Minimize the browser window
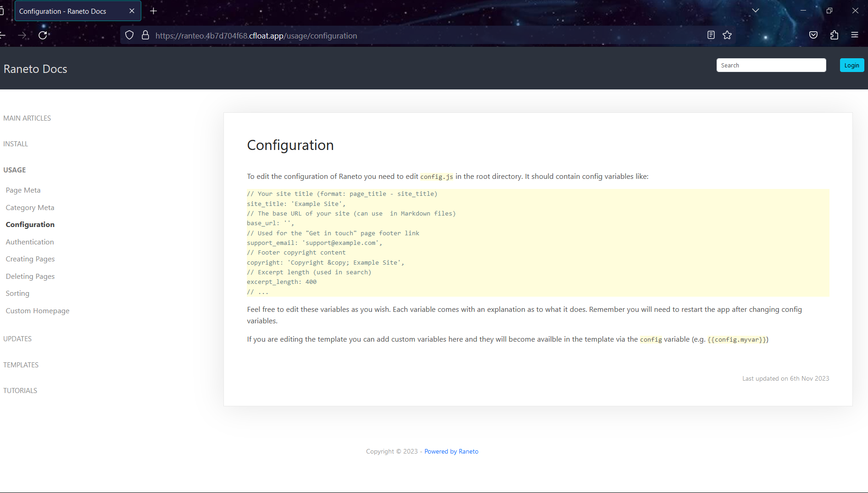The image size is (868, 493). (x=803, y=11)
